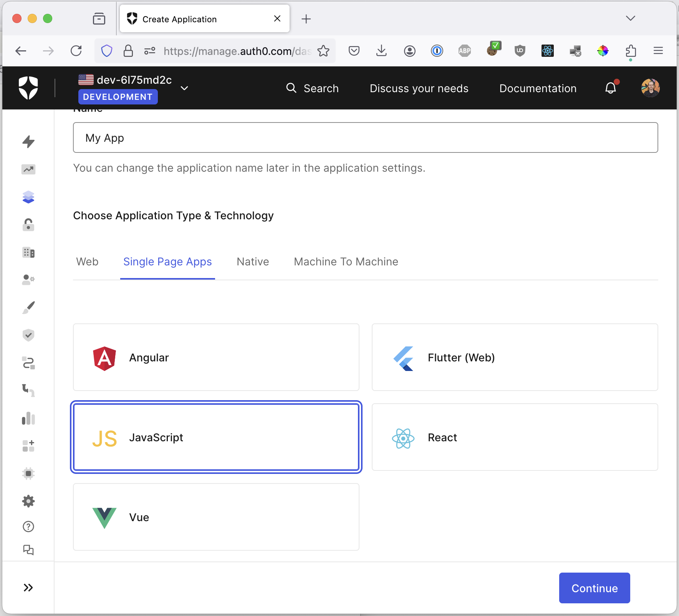Open the Activity trend chart sidebar icon
Image resolution: width=679 pixels, height=616 pixels.
tap(28, 169)
